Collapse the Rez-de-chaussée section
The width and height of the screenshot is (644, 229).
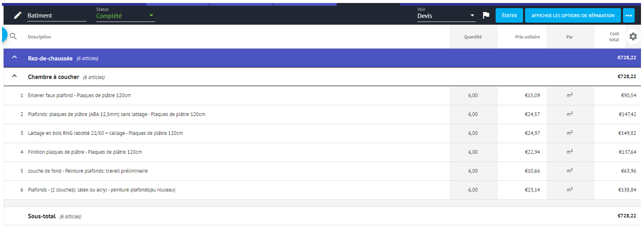pos(15,58)
